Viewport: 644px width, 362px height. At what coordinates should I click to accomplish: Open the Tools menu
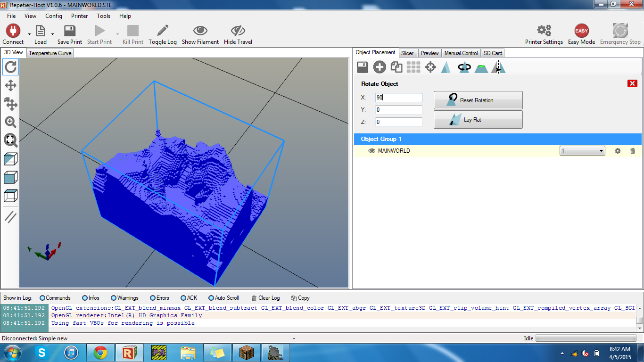103,16
